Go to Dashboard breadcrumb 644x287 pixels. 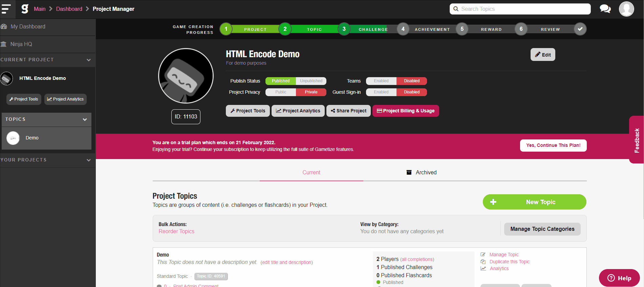69,9
